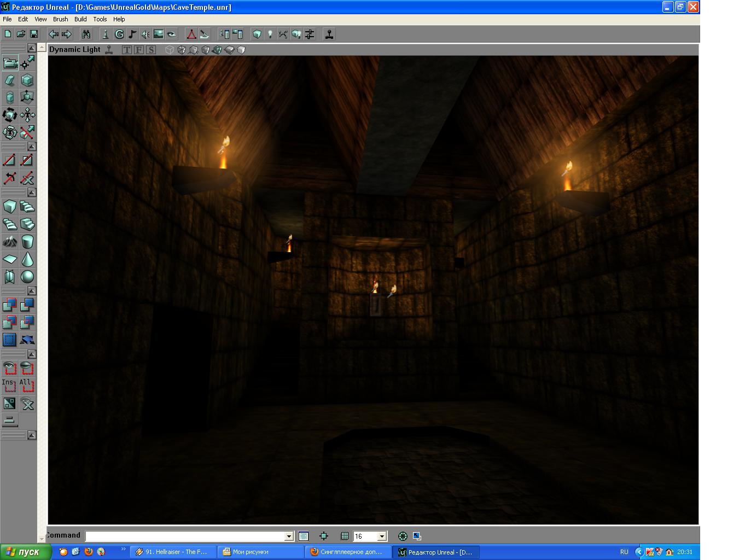The width and height of the screenshot is (745, 560).
Task: Open the Sound browser speaker icon
Action: pos(145,34)
